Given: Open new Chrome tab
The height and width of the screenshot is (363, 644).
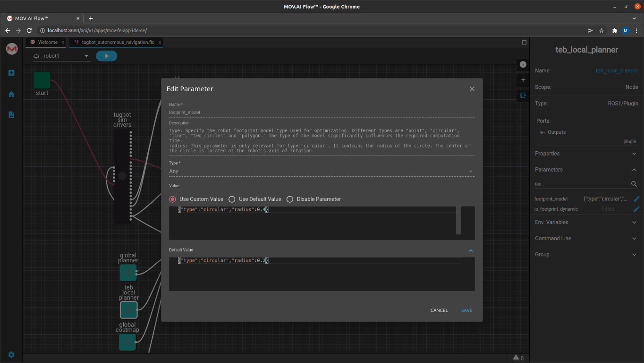Looking at the screenshot, I should (x=91, y=18).
